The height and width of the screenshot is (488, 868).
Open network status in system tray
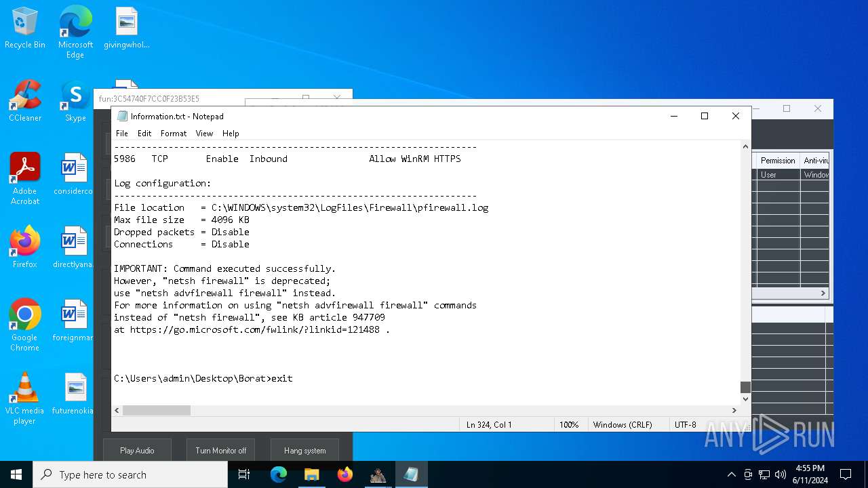(x=764, y=474)
